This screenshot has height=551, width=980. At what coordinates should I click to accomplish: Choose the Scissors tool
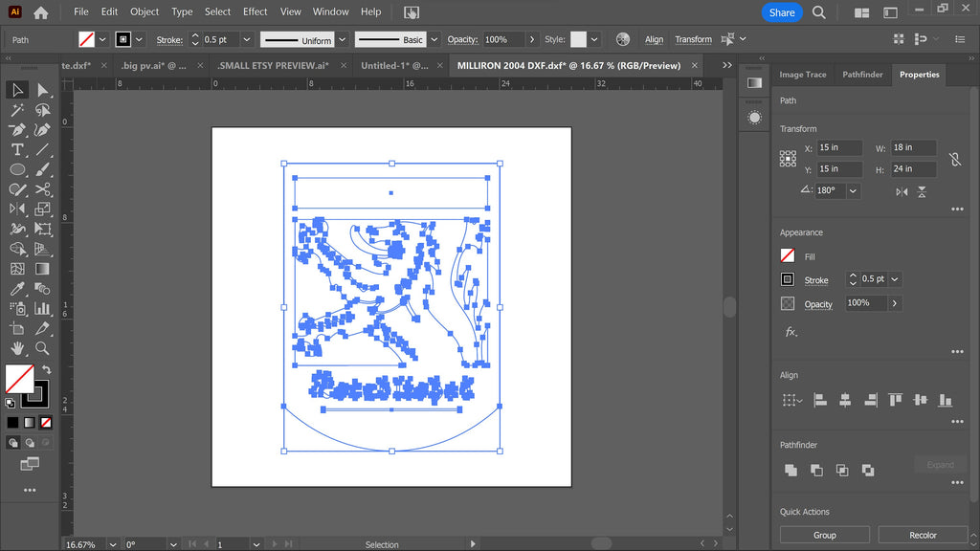[x=42, y=189]
